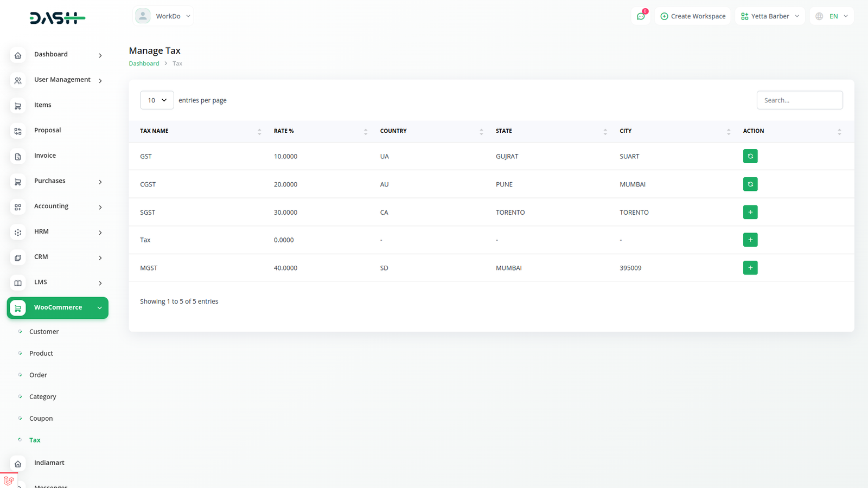Click the DASH logo
Screen dimensions: 868x488
pos(58,18)
